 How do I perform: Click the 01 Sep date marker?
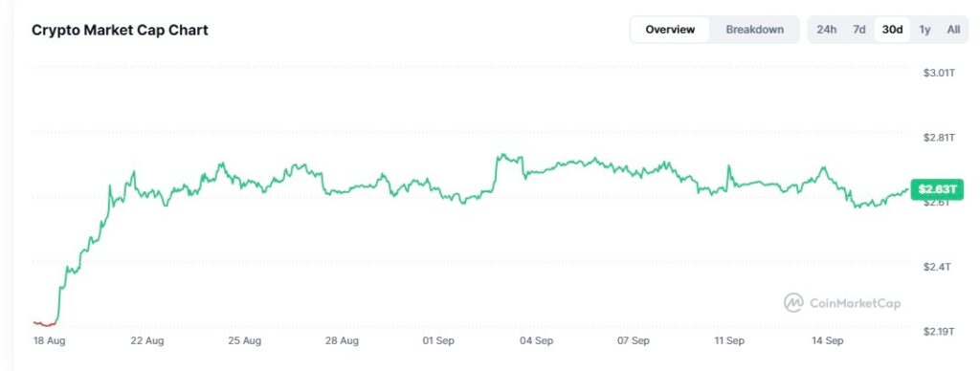pos(438,341)
